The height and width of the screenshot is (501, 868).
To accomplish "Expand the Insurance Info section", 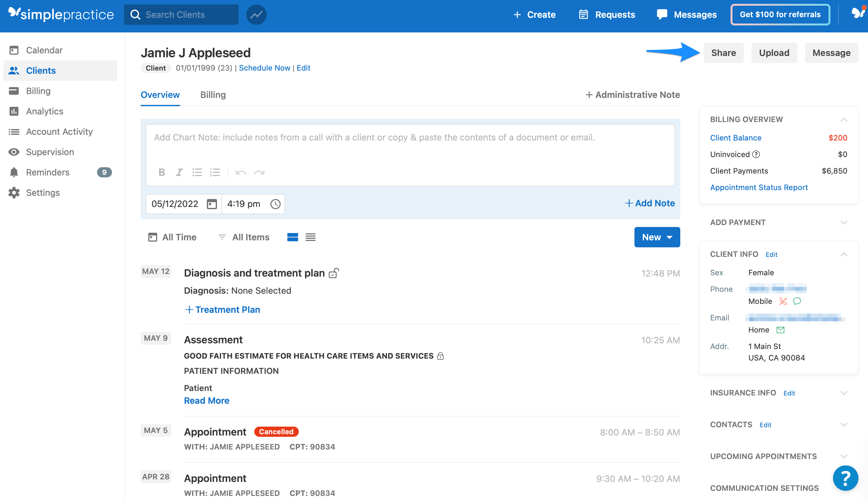I will click(843, 393).
